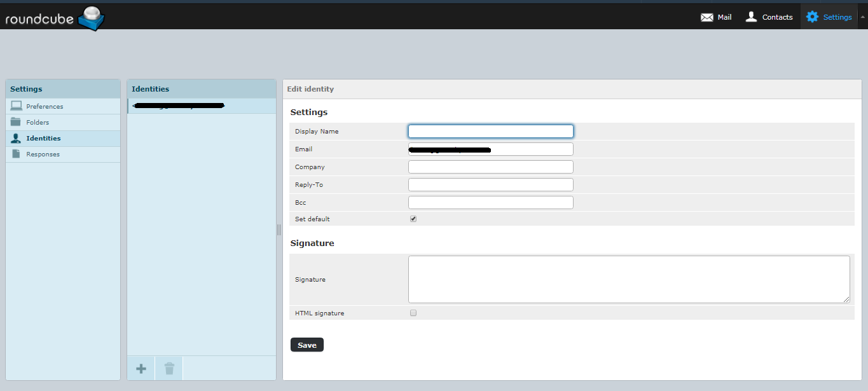Click the Contacts person icon
Viewport: 868px width, 391px height.
[x=751, y=17]
